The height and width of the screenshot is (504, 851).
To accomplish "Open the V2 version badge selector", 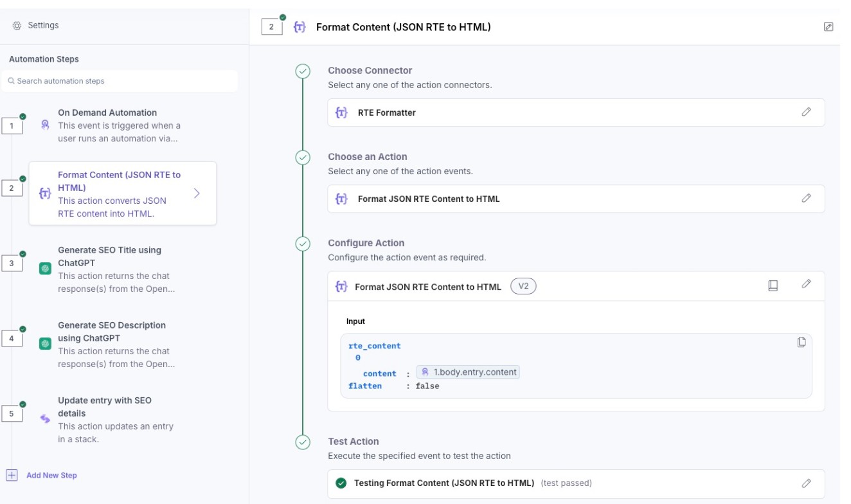I will click(523, 286).
